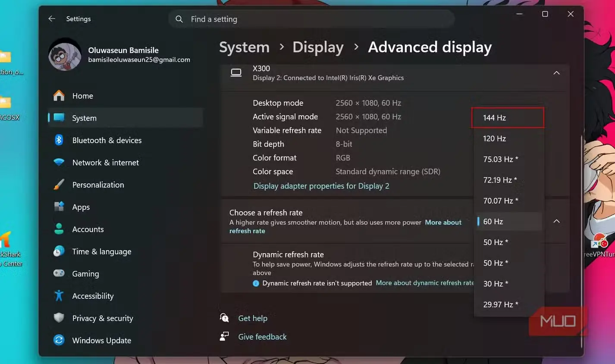Click the Accessibility figure icon
This screenshot has width=615, height=364.
(x=59, y=296)
